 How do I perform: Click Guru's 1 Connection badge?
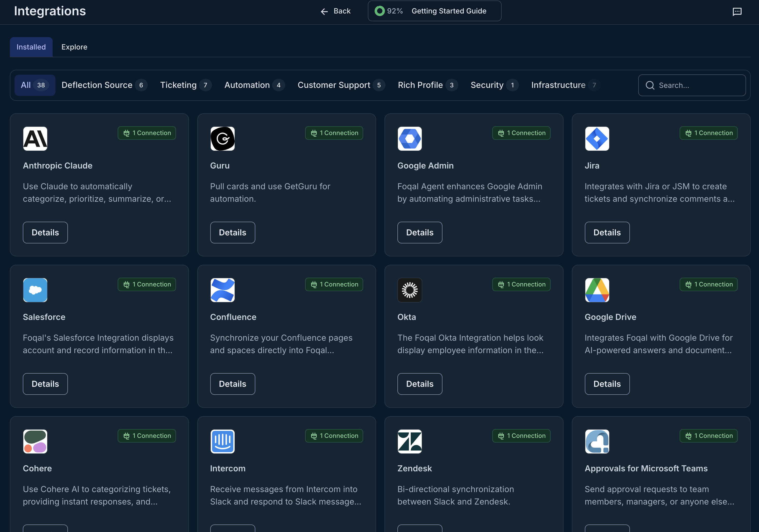tap(334, 133)
